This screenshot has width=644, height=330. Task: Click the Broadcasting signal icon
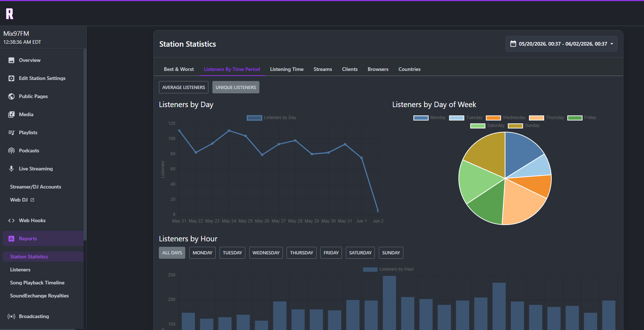click(12, 316)
